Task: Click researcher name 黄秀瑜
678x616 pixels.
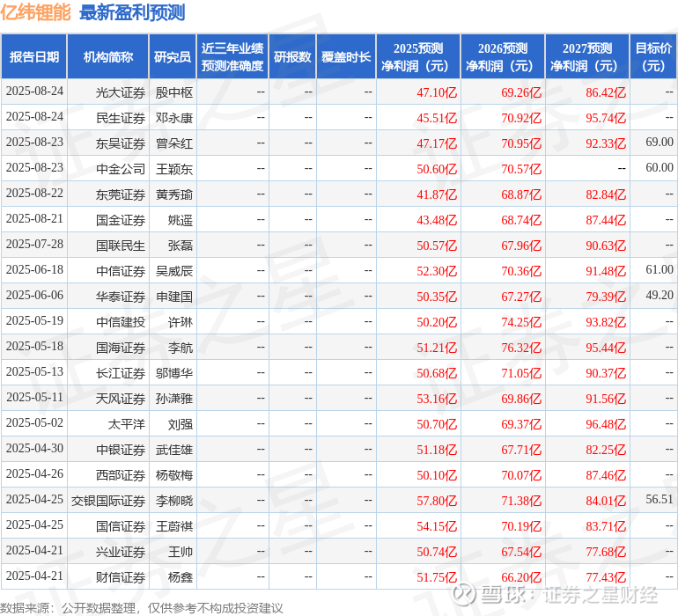Action: (x=173, y=194)
